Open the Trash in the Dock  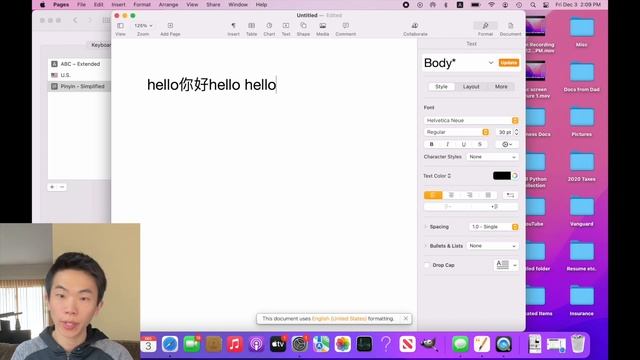pyautogui.click(x=578, y=344)
